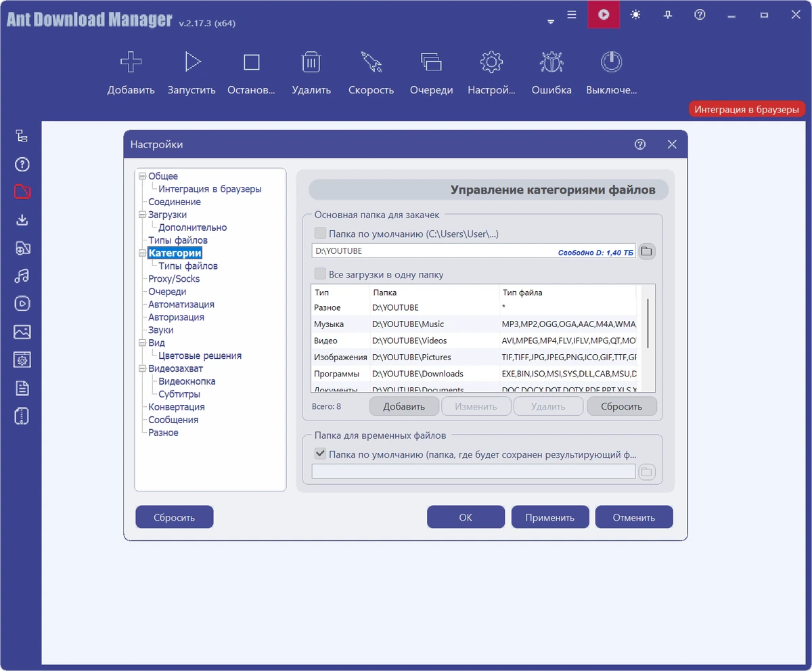This screenshot has width=812, height=671.
Task: Click the Добавить plus icon in main toolbar
Action: 131,62
